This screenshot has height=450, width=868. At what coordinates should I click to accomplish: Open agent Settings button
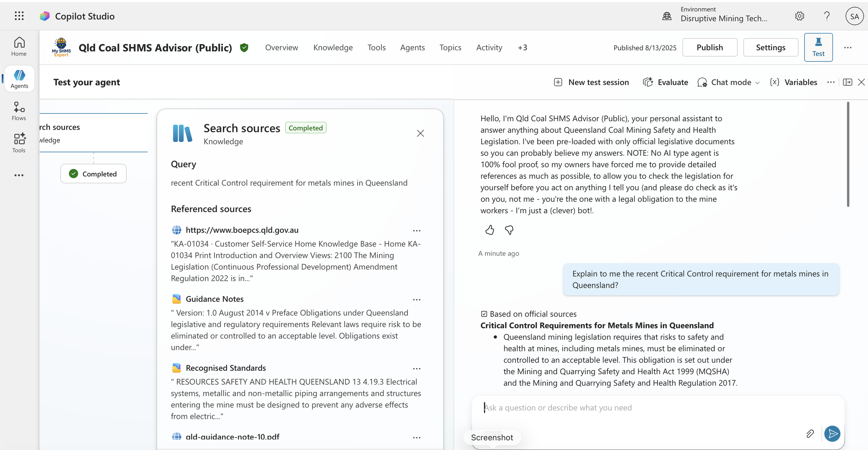pyautogui.click(x=770, y=48)
